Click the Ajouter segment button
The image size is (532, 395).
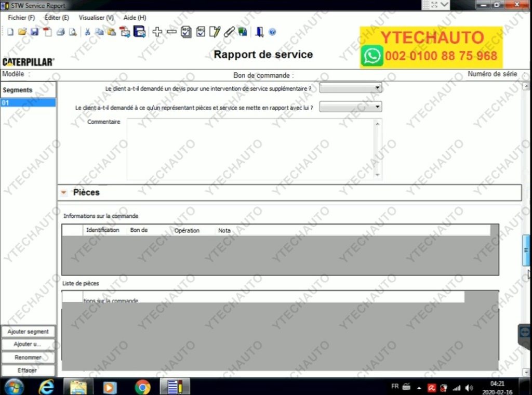(28, 332)
